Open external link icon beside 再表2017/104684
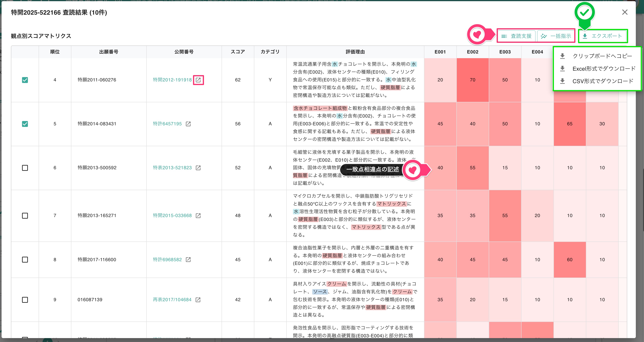 [198, 300]
